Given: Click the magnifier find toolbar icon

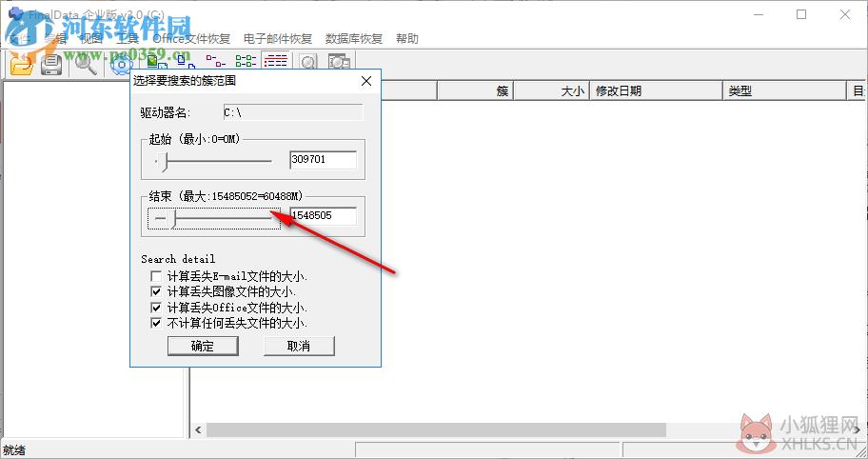Looking at the screenshot, I should pos(86,64).
